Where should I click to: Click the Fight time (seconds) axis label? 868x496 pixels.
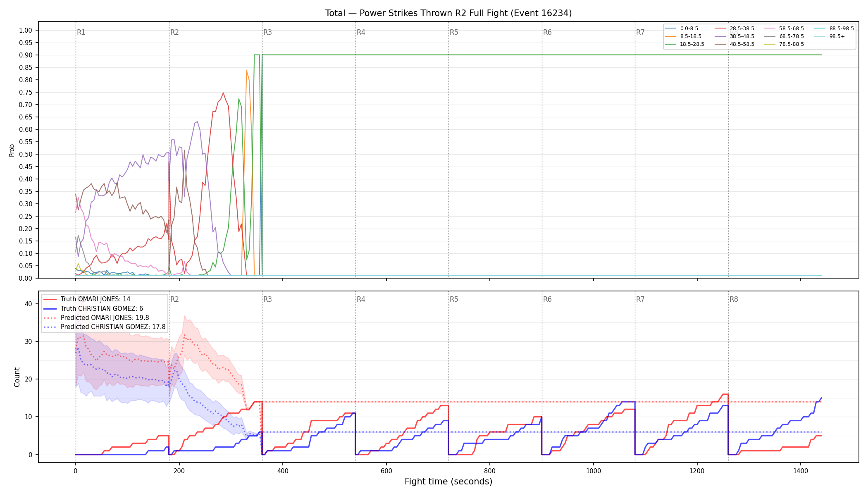pos(448,482)
